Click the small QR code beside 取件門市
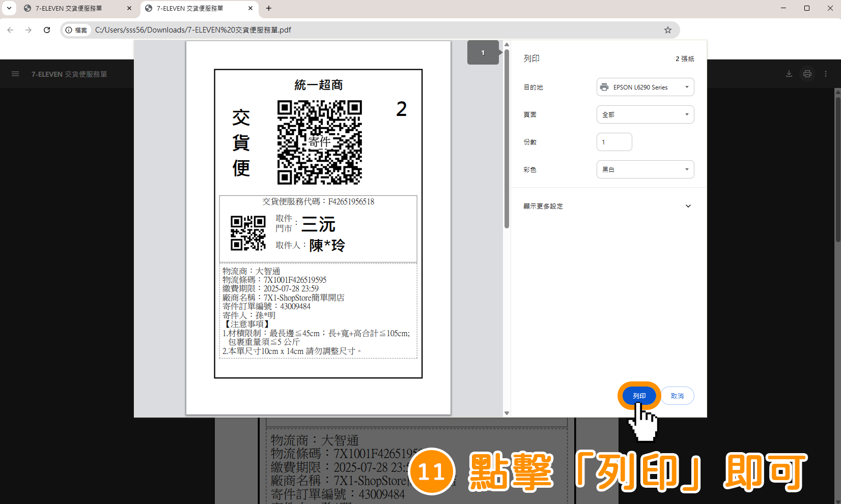This screenshot has height=504, width=841. point(248,233)
